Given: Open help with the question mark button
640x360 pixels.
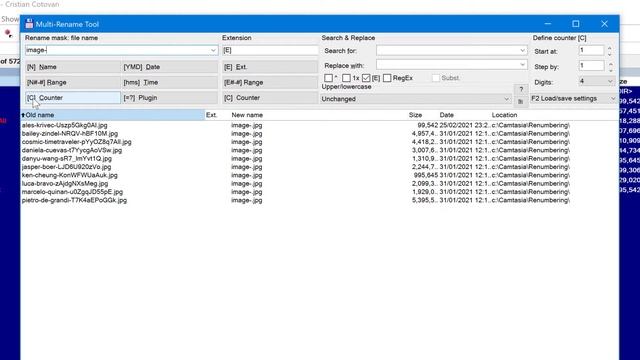Looking at the screenshot, I should (x=521, y=89).
